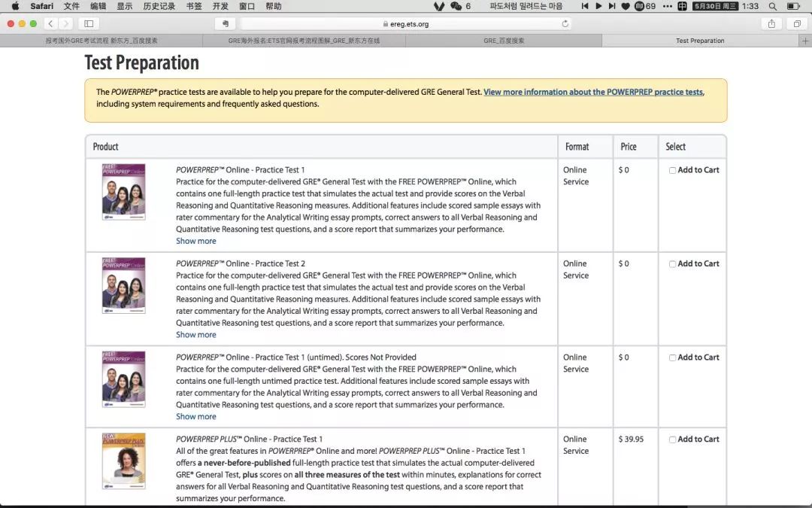Click untimed Practice Test 1 cover thumbnail
The height and width of the screenshot is (508, 812).
click(x=124, y=379)
